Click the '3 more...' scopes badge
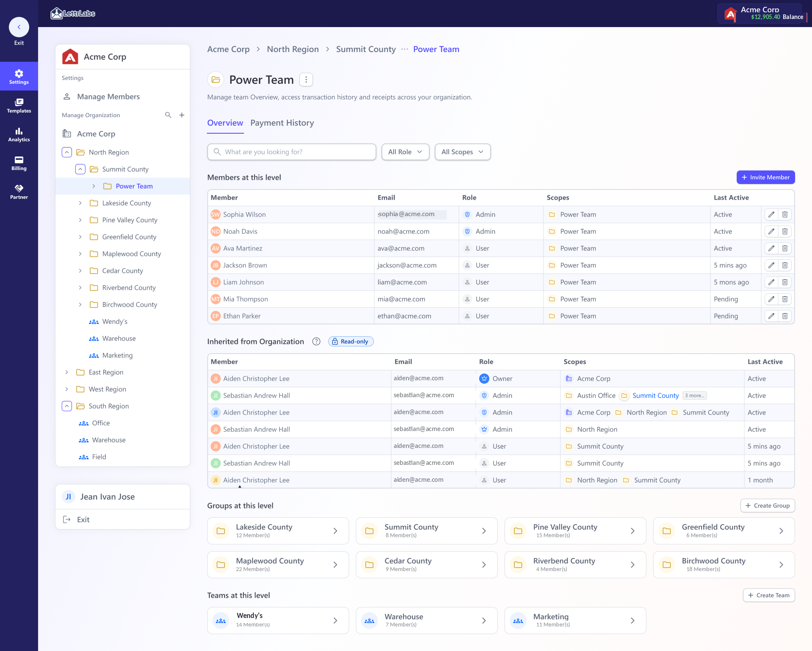This screenshot has width=812, height=651. [x=694, y=396]
